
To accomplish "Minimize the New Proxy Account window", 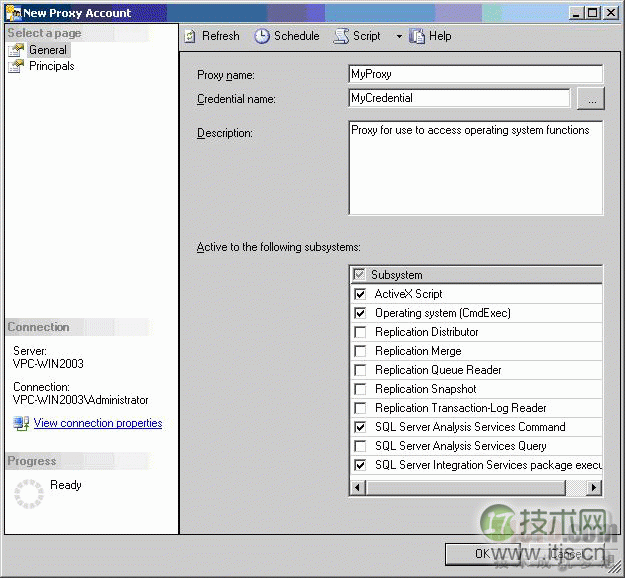I will click(x=575, y=13).
